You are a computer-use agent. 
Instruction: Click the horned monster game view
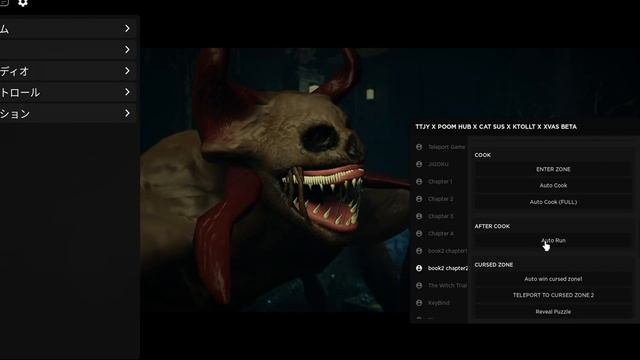(x=276, y=180)
